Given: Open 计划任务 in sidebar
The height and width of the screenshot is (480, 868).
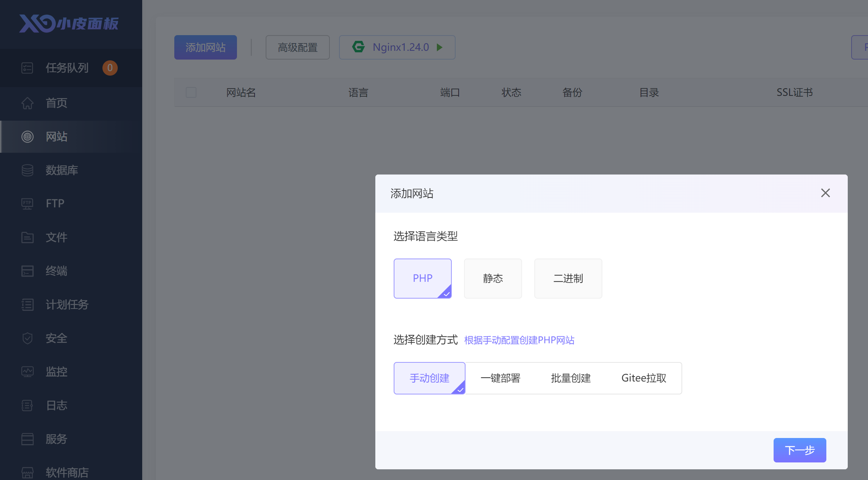Looking at the screenshot, I should click(x=71, y=305).
